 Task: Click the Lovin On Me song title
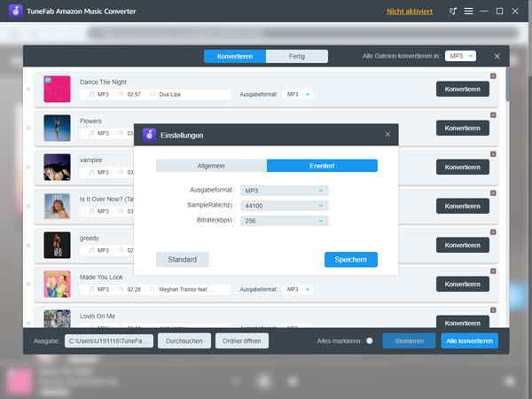click(x=98, y=317)
